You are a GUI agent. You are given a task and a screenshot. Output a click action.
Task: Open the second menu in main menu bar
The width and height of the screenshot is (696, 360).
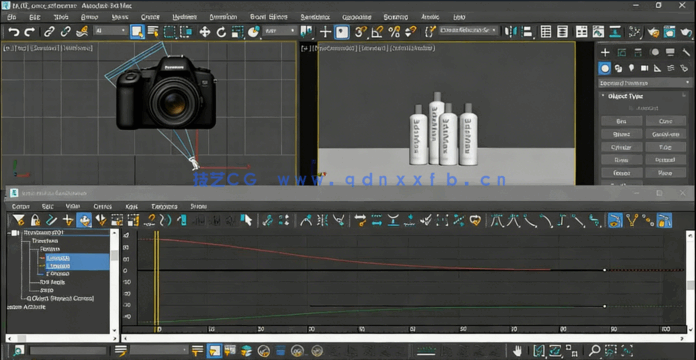(x=35, y=17)
